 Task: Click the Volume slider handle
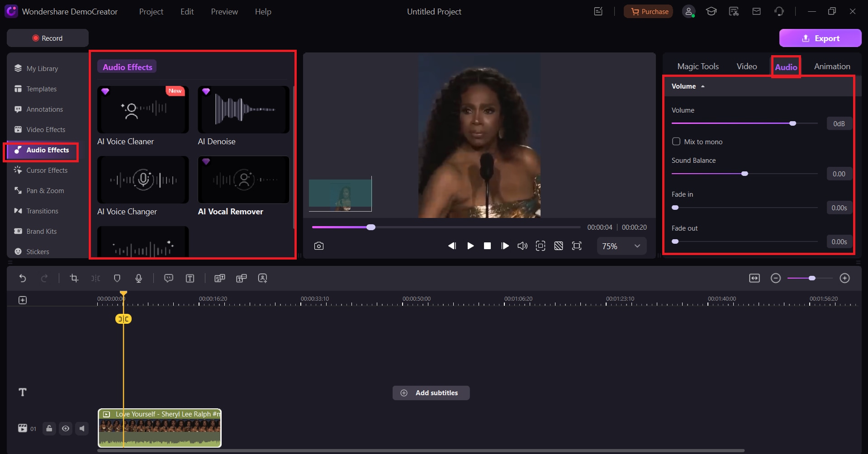792,123
